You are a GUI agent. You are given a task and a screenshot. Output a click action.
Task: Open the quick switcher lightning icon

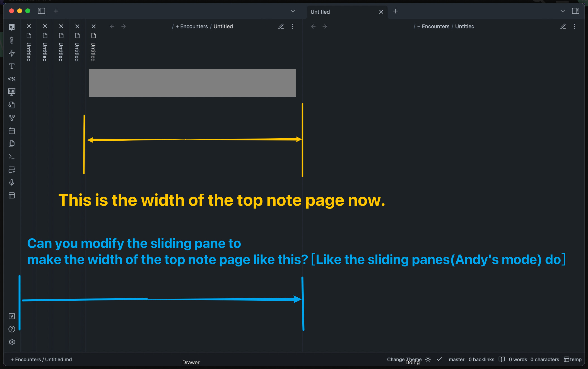12,53
